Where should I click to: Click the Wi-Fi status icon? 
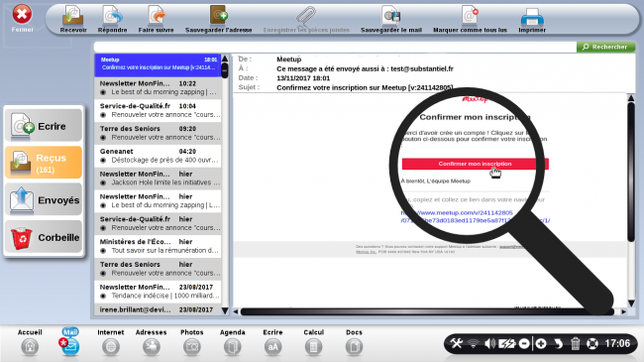[474, 343]
